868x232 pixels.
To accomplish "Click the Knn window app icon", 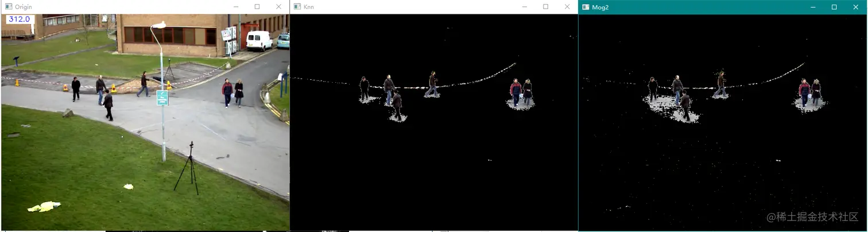I will coord(297,7).
